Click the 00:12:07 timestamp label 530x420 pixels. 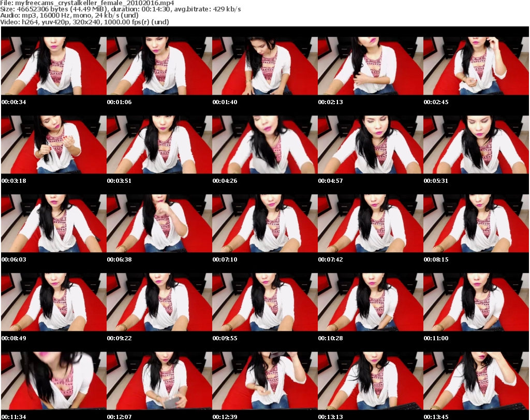tap(120, 417)
